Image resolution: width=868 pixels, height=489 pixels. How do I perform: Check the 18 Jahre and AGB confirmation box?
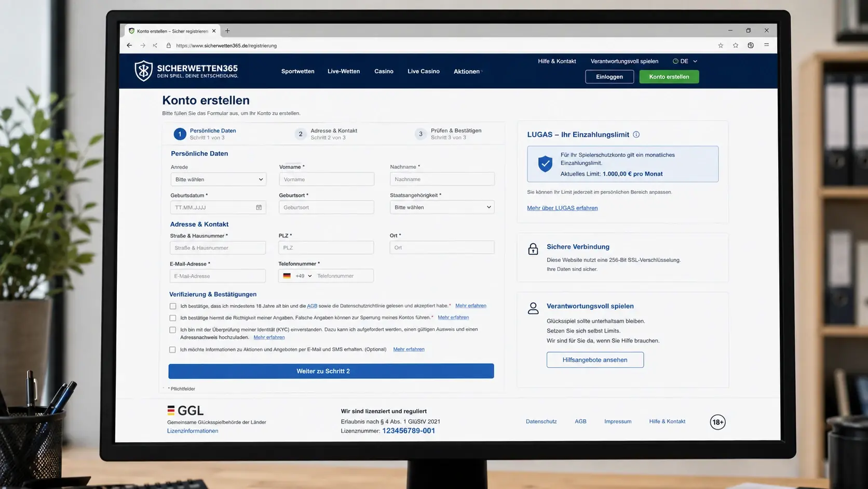tap(173, 306)
